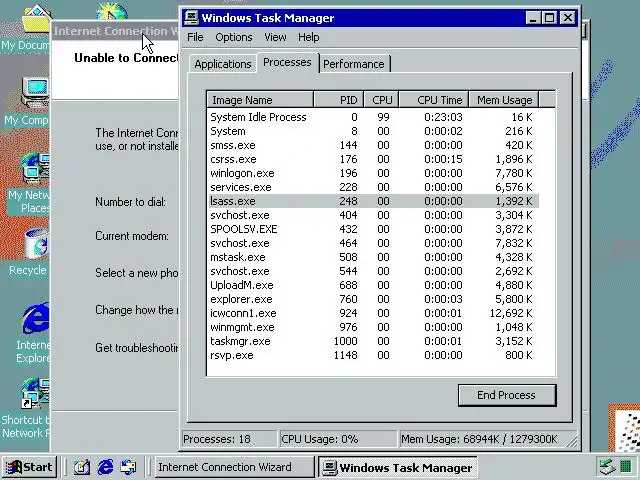Launch Internet Explorer from quick launch bar
The image size is (640, 480).
pos(105,467)
